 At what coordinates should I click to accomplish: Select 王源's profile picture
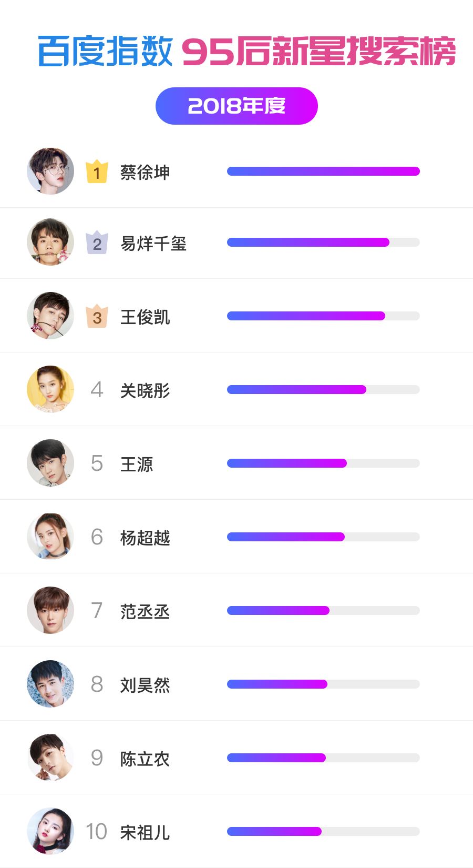tap(50, 463)
